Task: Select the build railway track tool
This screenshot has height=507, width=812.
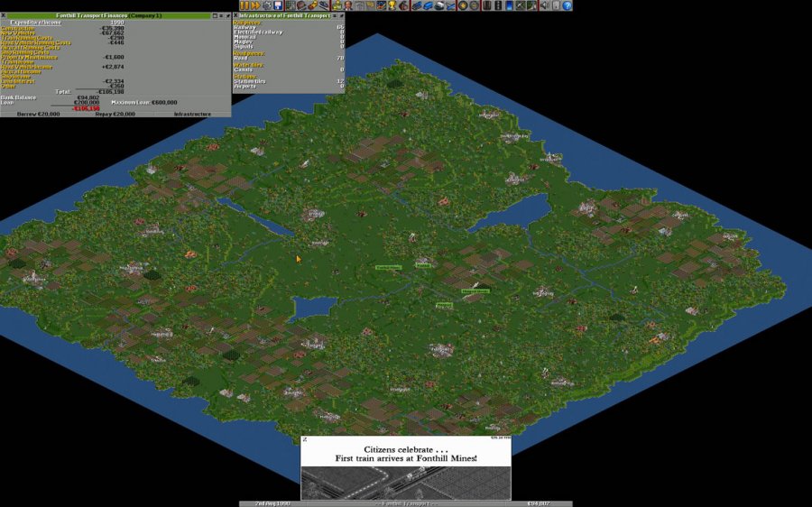Action: (x=485, y=5)
